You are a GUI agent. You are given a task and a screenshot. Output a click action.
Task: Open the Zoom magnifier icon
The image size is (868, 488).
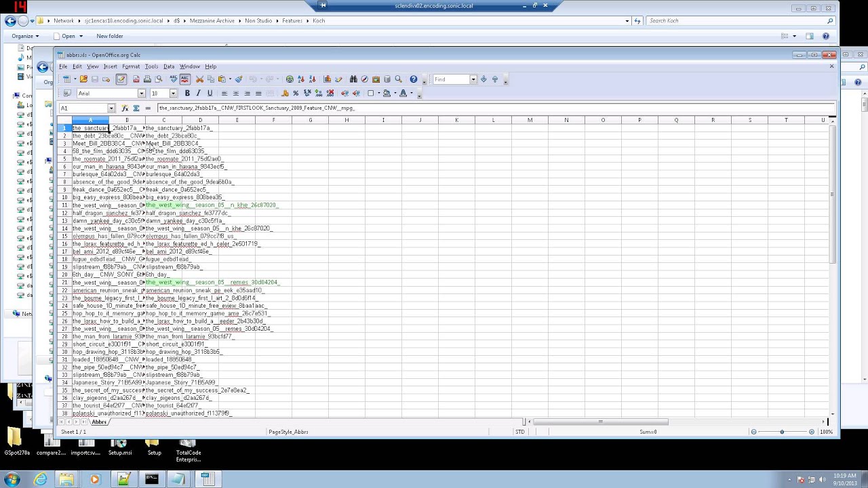[x=398, y=79]
